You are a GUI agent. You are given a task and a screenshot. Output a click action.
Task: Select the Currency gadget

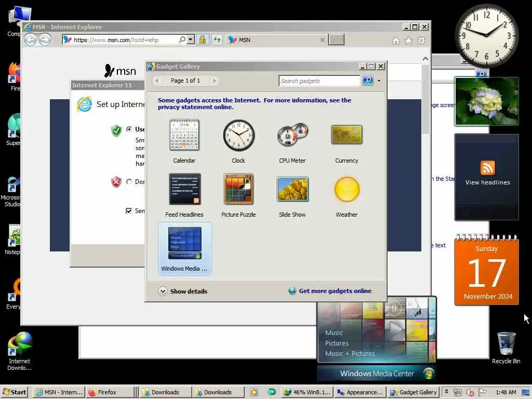[x=347, y=141]
